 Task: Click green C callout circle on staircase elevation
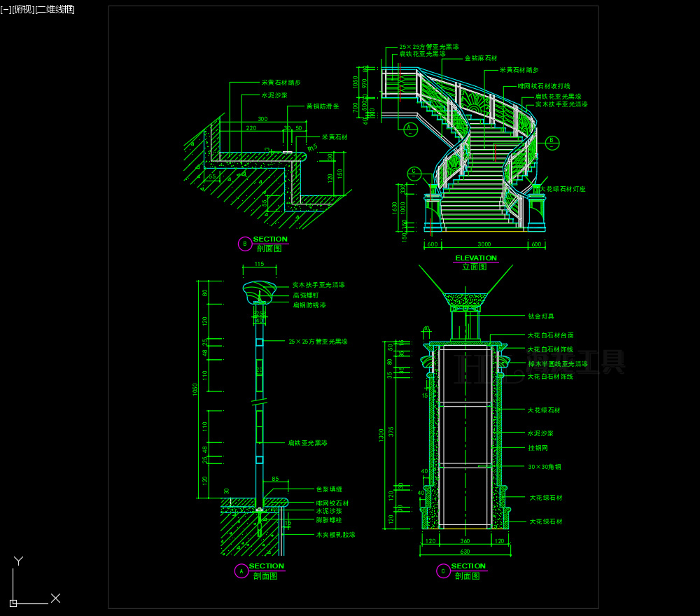point(414,171)
